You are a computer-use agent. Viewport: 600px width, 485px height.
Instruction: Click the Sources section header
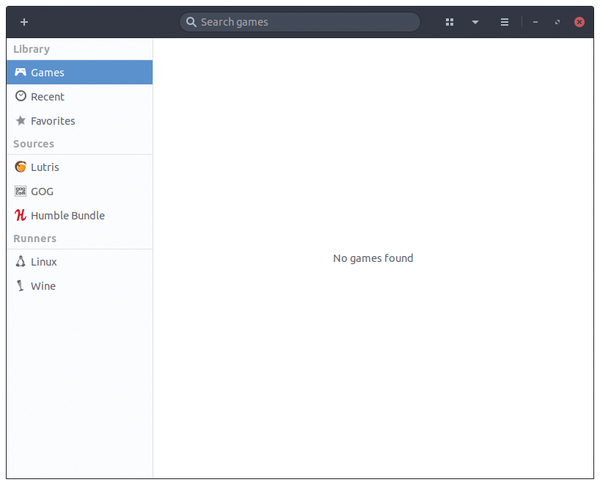(34, 144)
